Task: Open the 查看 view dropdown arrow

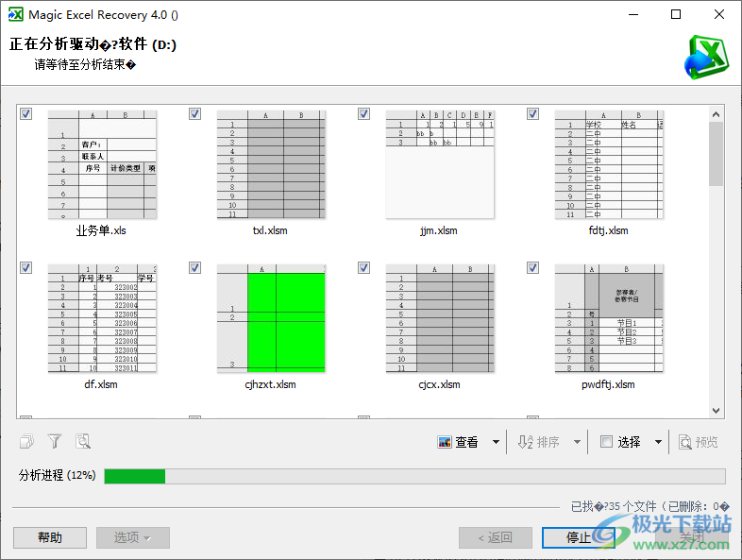Action: tap(496, 442)
